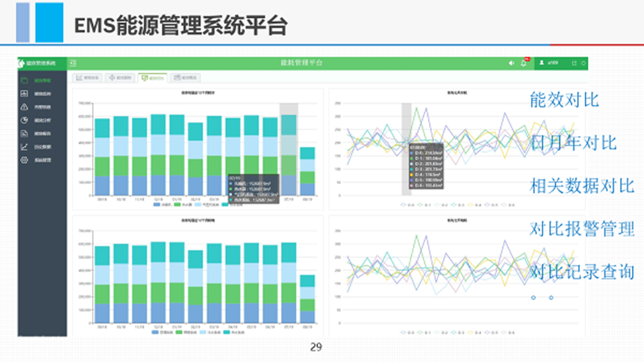The image size is (644, 363).
Task: Open the notification bell with red badge
Action: coord(524,63)
